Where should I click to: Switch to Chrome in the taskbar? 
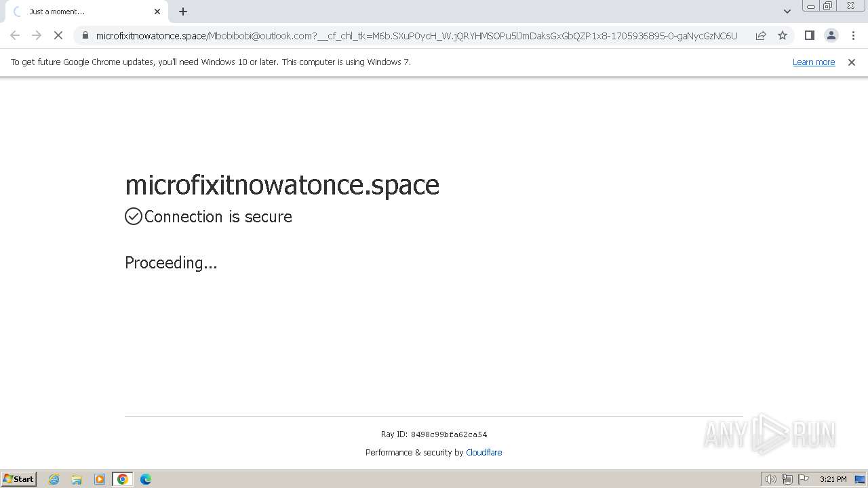[123, 479]
